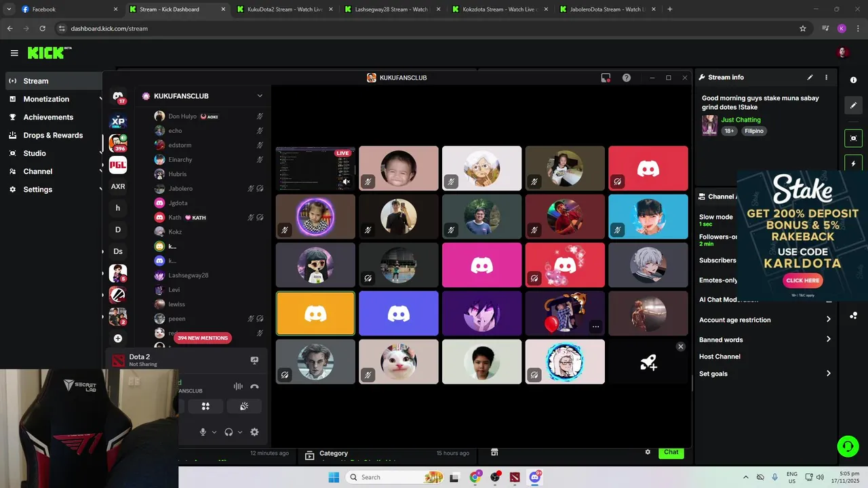
Task: Click CLICK HERE on Stake ad
Action: point(802,280)
